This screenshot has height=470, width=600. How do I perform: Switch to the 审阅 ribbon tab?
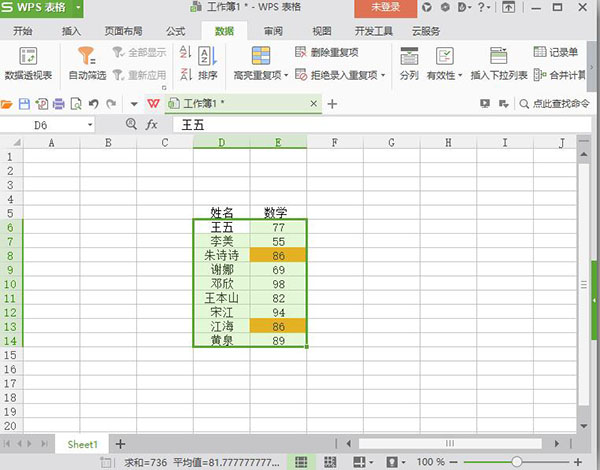pos(273,31)
